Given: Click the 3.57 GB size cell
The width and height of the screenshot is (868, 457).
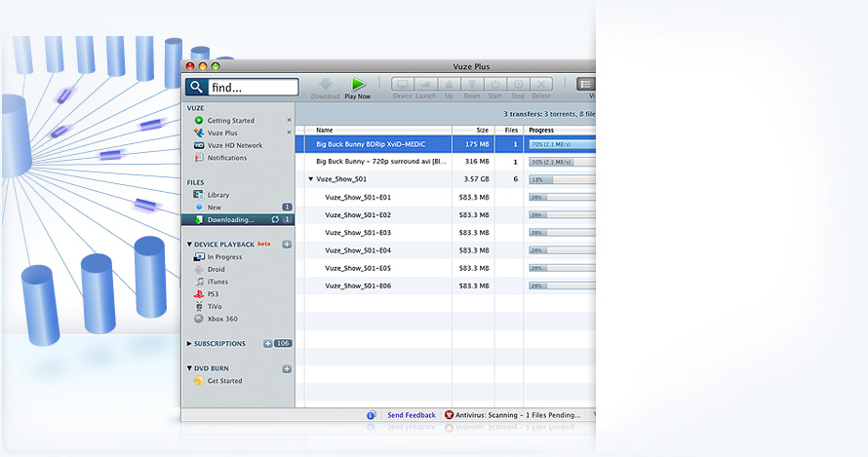Looking at the screenshot, I should click(477, 179).
